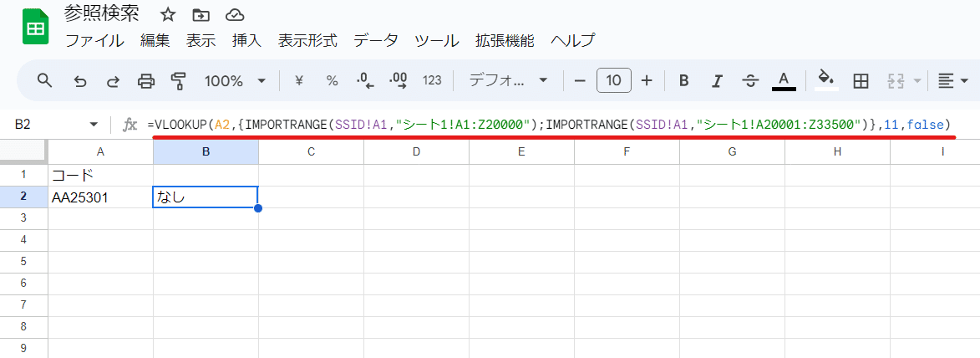Open the text color picker
The height and width of the screenshot is (358, 980).
click(x=784, y=81)
